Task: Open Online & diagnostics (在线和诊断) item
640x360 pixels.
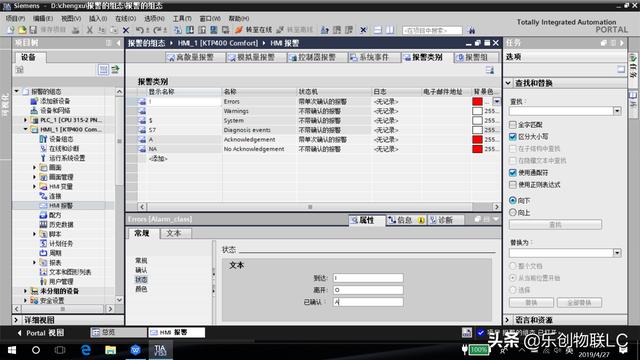Action: (64, 149)
